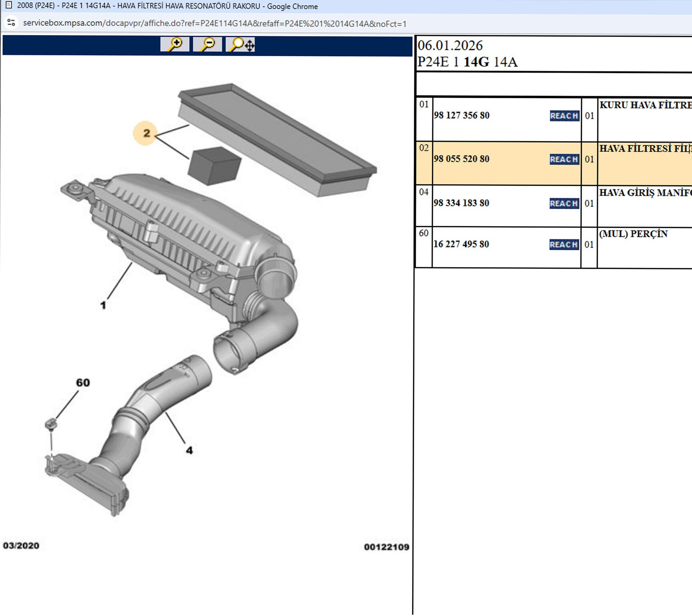Click REACH badge for part 16 227 495 80
Image resolution: width=692 pixels, height=616 pixels.
pos(564,245)
